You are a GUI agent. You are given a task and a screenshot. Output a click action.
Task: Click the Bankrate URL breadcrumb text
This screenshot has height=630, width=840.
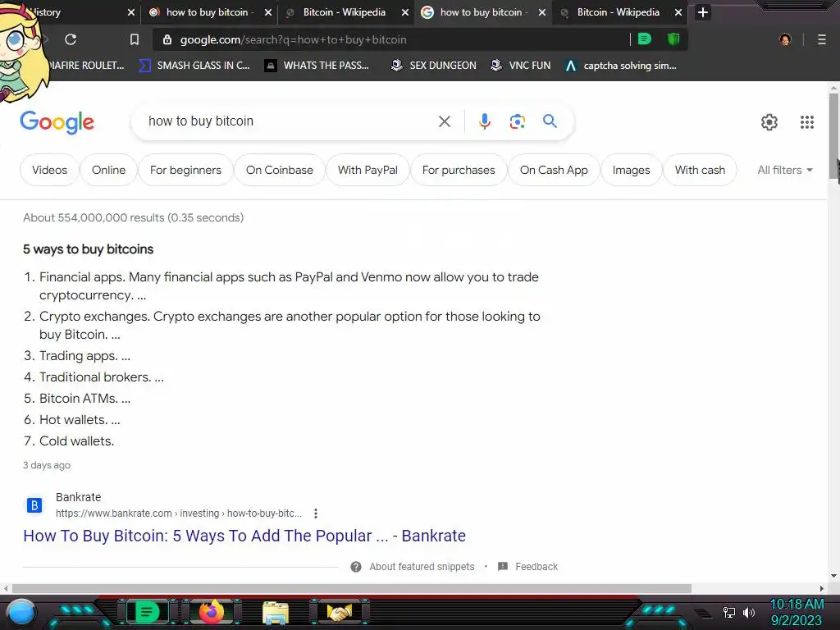tap(179, 514)
